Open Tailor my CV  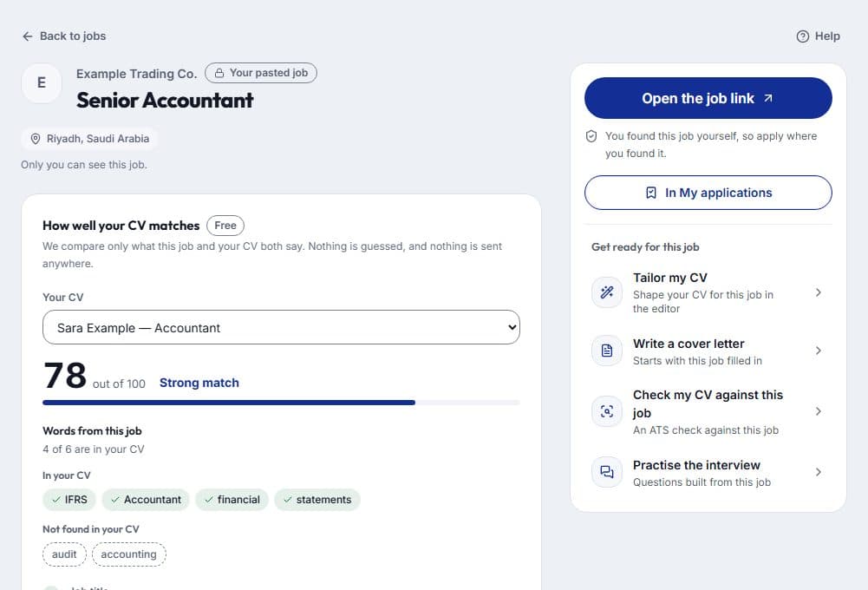click(708, 292)
